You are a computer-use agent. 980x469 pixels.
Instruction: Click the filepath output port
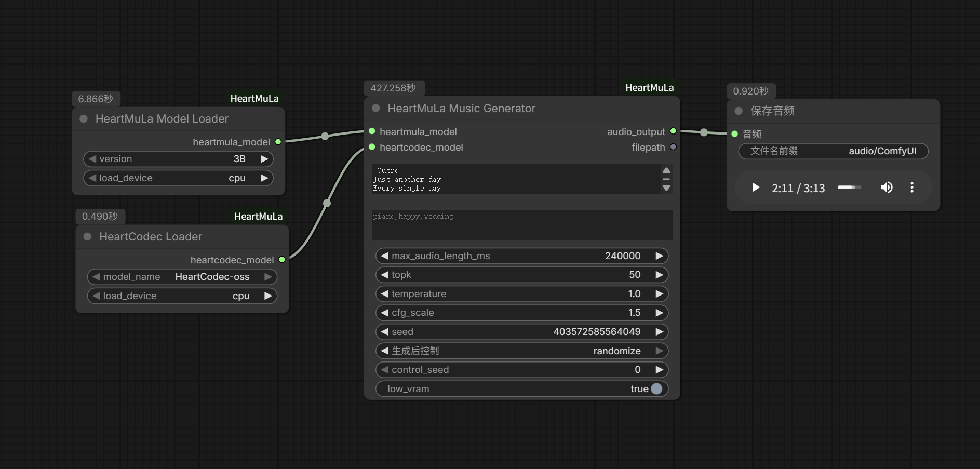tap(673, 147)
